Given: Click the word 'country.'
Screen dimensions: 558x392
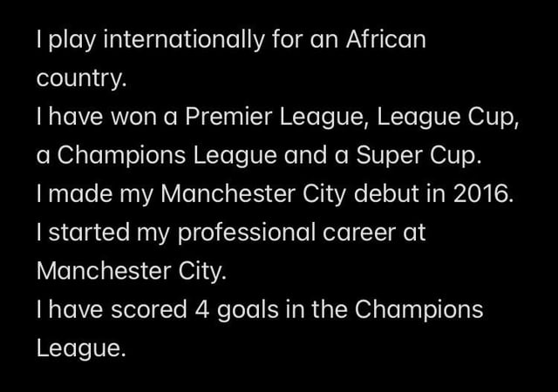Looking at the screenshot, I should 81,78.
